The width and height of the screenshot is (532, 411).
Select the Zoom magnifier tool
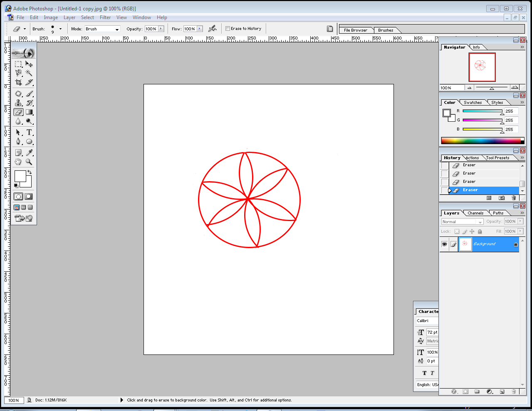(x=29, y=162)
